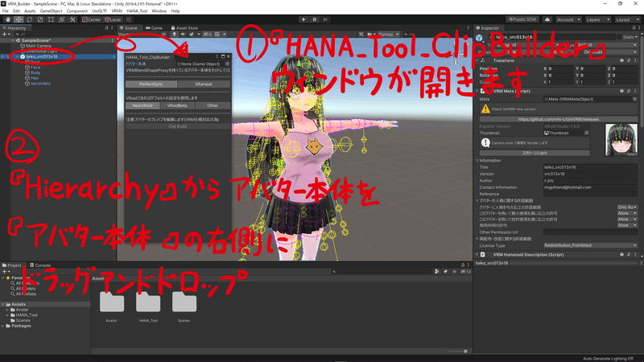Open the HANA_Tool folder in Assets
This screenshot has height=362, width=644.
148,306
